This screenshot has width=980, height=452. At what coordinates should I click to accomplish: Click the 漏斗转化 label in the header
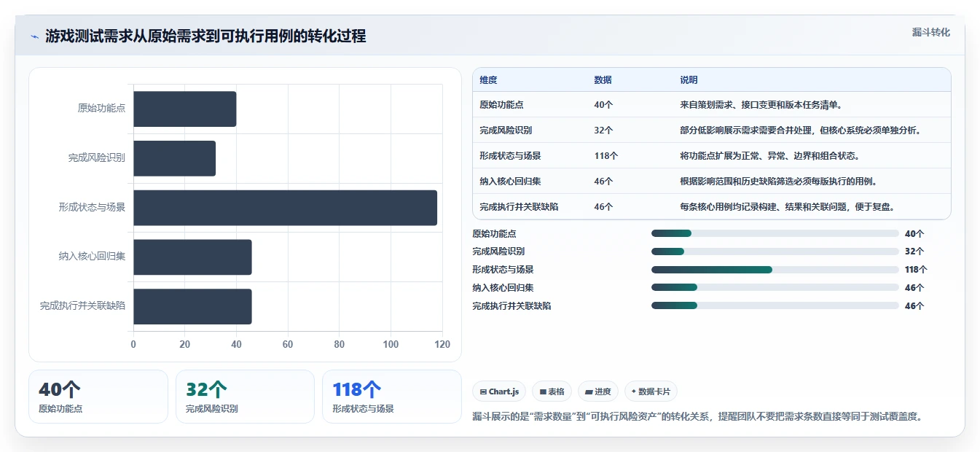coord(930,33)
